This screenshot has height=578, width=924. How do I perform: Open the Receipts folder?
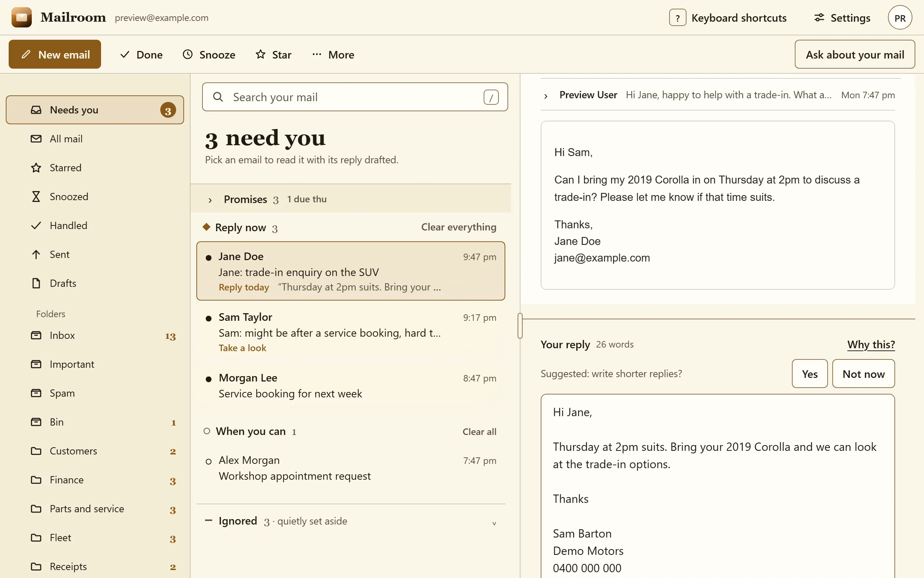pos(95,566)
